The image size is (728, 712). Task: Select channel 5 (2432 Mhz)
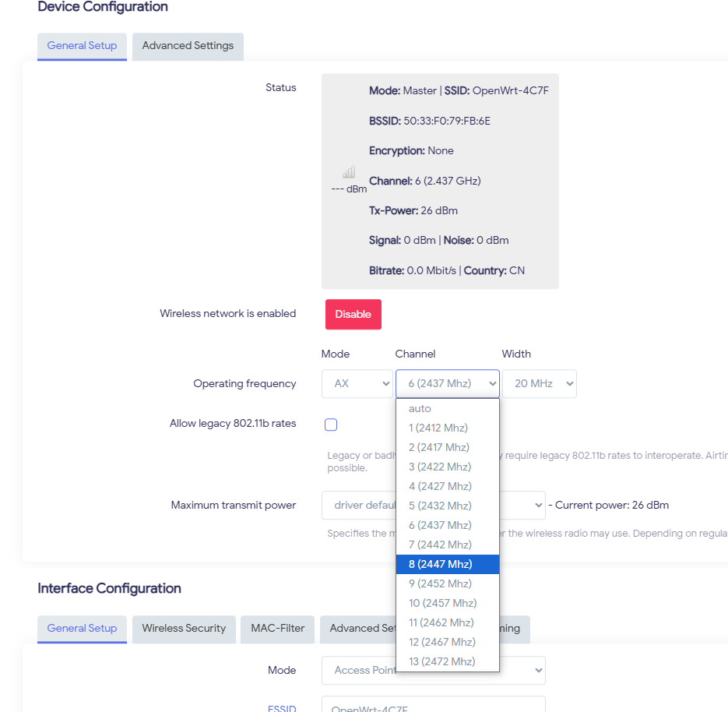pyautogui.click(x=448, y=506)
